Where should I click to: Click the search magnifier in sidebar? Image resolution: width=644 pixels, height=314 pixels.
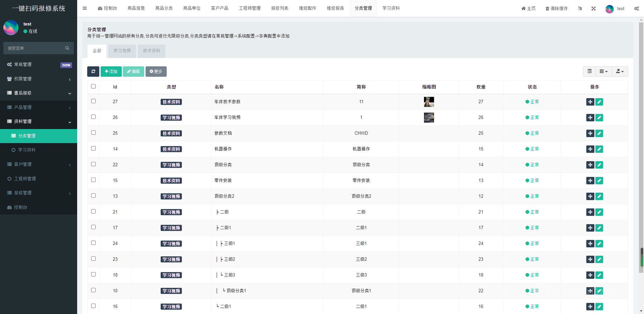(x=67, y=48)
